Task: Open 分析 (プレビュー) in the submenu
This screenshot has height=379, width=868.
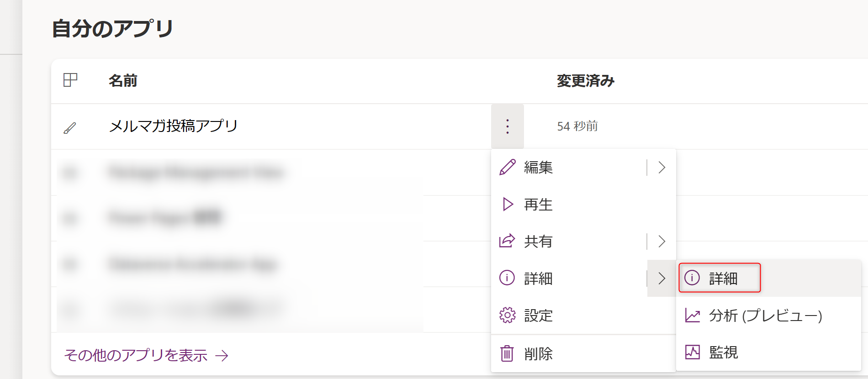Action: point(768,315)
